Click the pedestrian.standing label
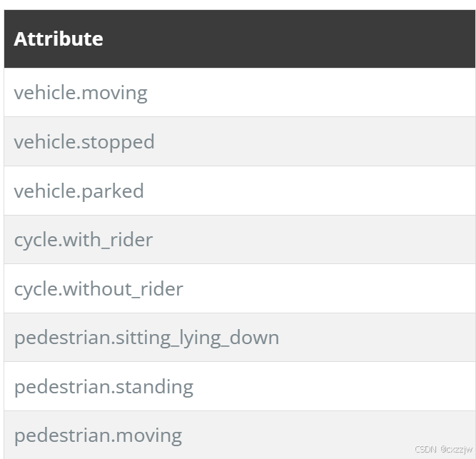 pyautogui.click(x=103, y=388)
